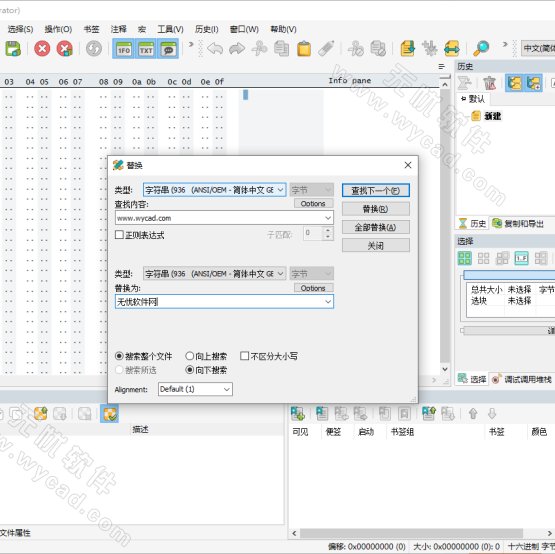Select the 向下搜索 radio button
Image resolution: width=555 pixels, height=554 pixels.
(190, 370)
